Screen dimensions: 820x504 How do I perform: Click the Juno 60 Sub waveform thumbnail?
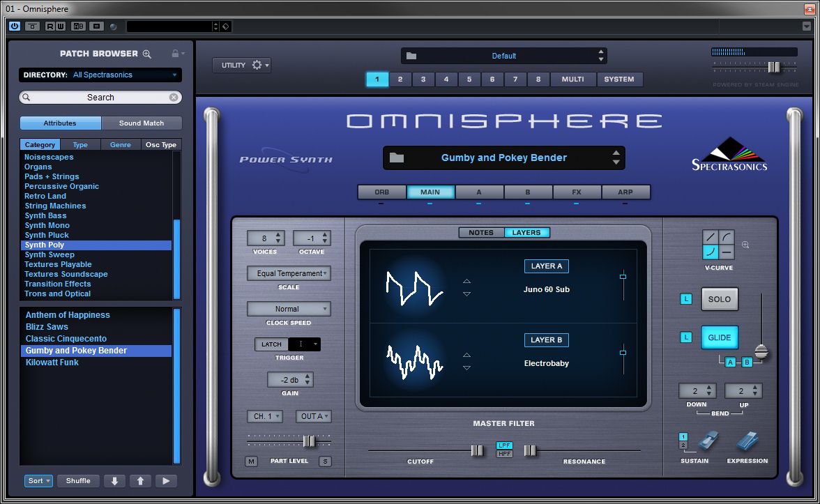click(x=414, y=288)
